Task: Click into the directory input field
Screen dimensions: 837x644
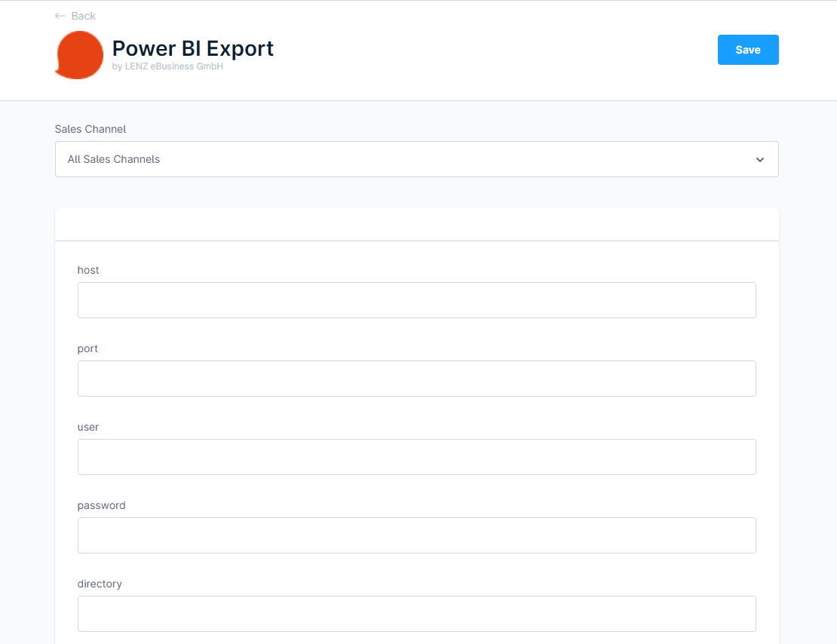Action: point(416,614)
